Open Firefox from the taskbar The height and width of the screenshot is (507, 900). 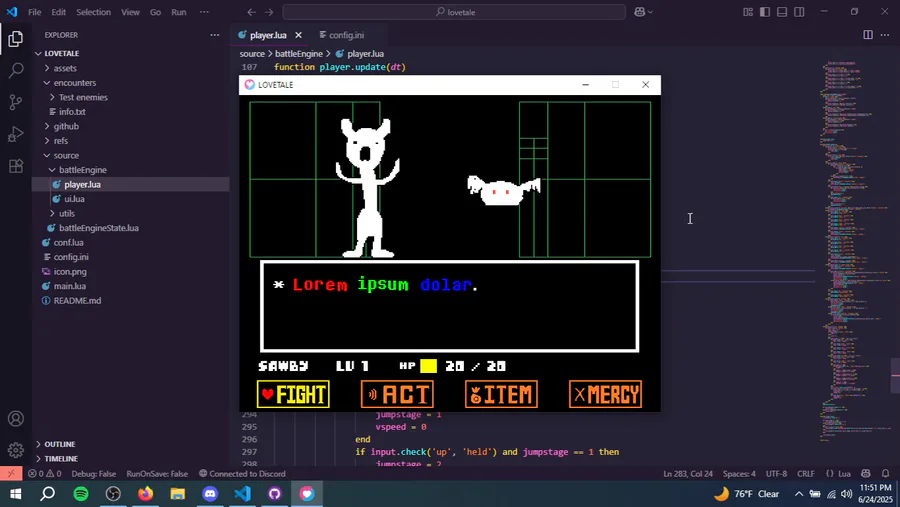point(145,494)
